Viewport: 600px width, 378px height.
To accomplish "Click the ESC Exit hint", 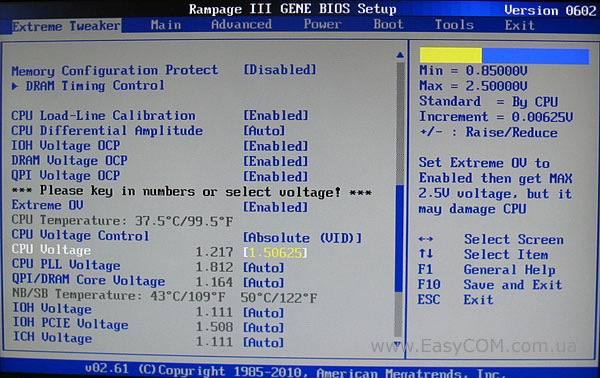I will pyautogui.click(x=455, y=300).
